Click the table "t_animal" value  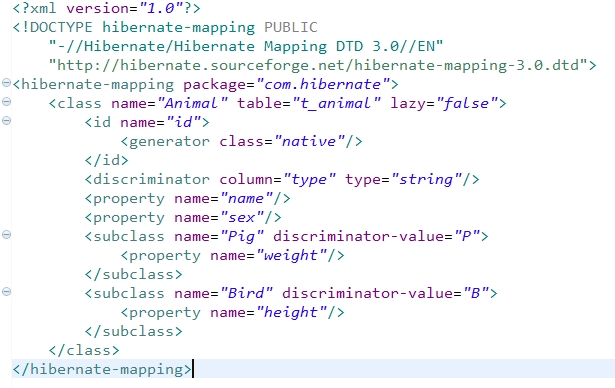click(336, 103)
